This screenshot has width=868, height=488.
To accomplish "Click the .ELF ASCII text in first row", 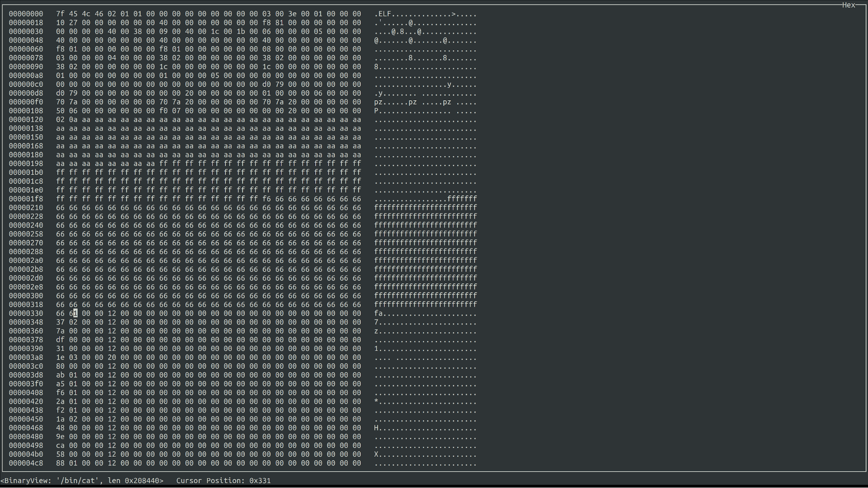I will (x=383, y=14).
